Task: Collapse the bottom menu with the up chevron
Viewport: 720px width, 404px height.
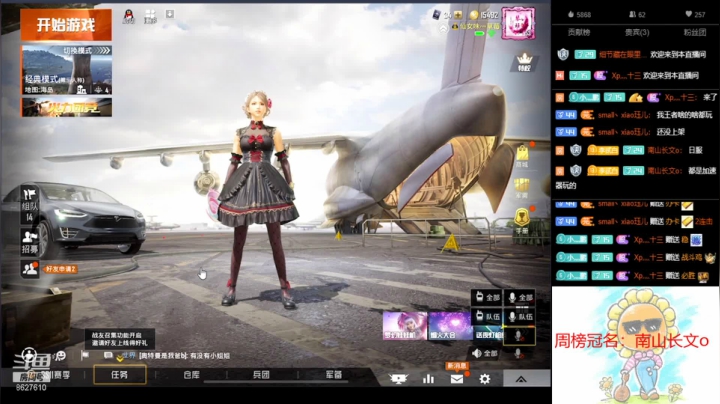Action: [x=521, y=379]
